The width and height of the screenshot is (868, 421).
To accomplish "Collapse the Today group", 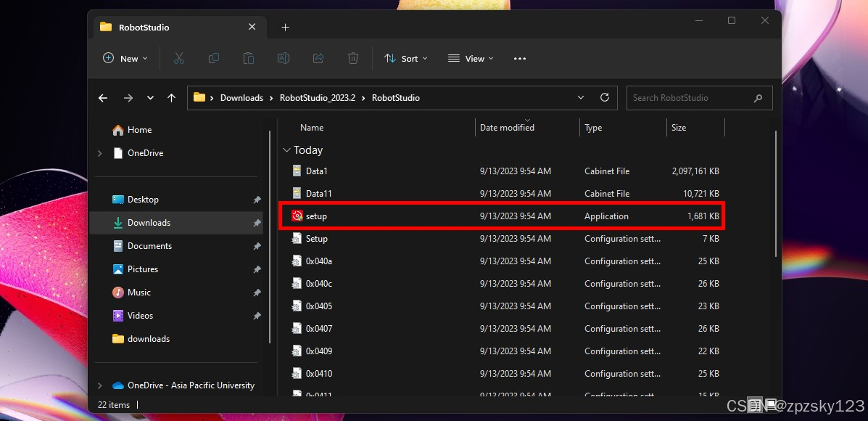I will coord(286,150).
